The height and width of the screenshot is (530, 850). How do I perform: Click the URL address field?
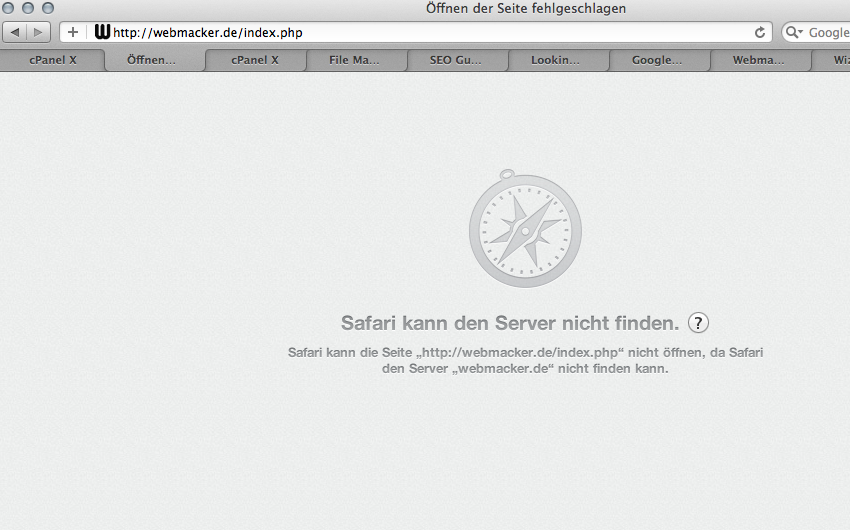pos(428,33)
